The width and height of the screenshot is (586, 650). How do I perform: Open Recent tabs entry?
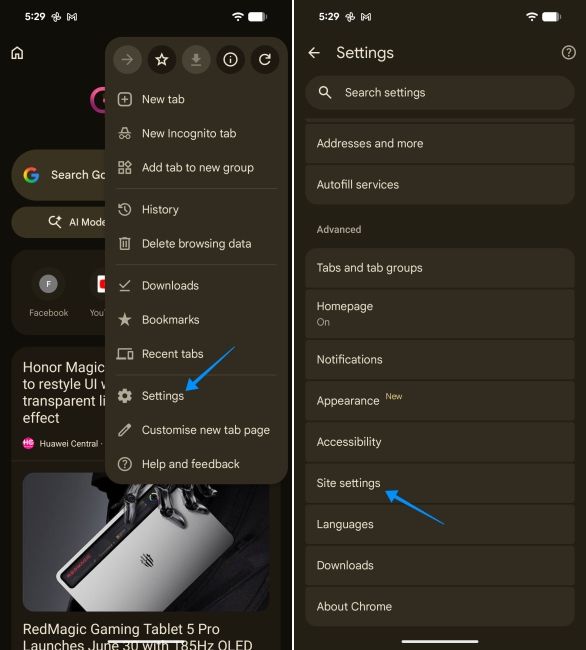196,354
